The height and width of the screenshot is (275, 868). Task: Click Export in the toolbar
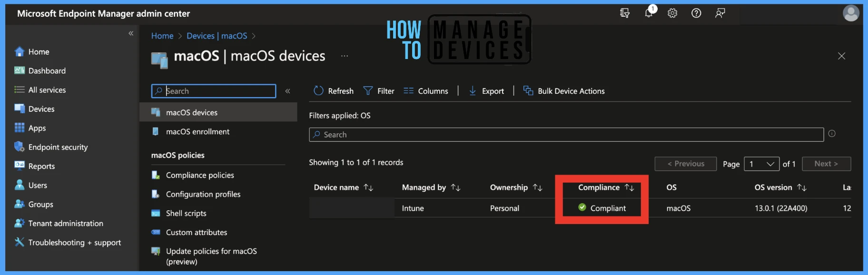486,91
